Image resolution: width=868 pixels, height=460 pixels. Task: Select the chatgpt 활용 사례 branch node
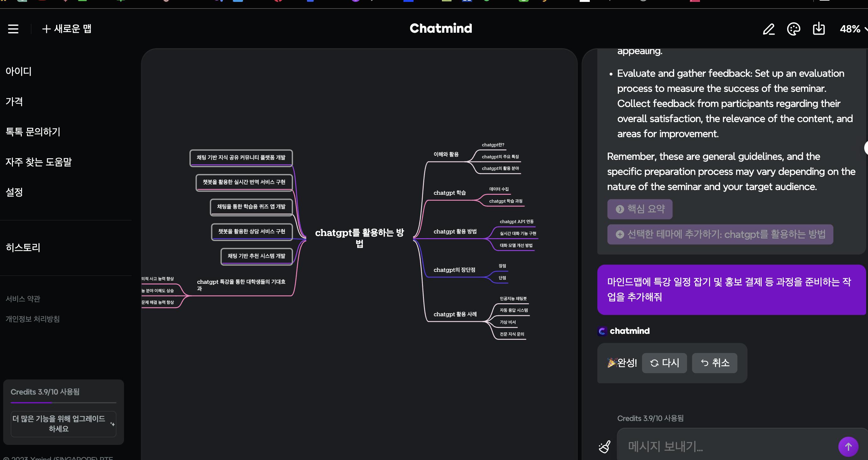tap(455, 314)
